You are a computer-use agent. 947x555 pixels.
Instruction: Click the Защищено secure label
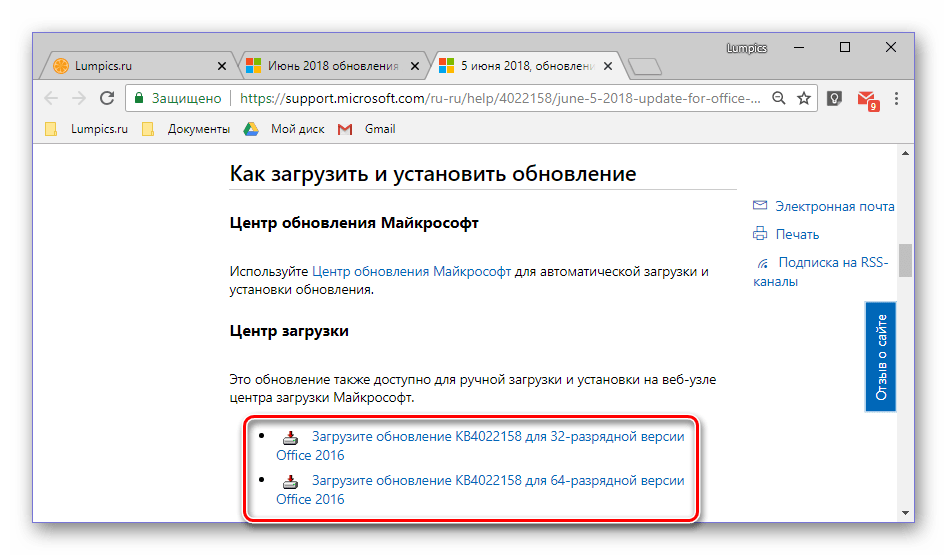click(186, 98)
